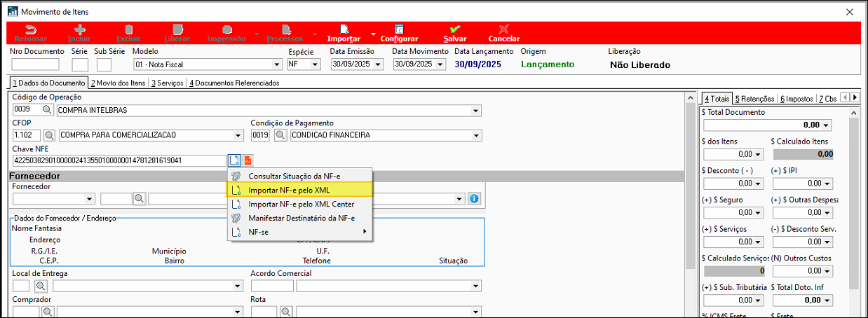Image resolution: width=868 pixels, height=318 pixels.
Task: Expand the COMPRA INTELBRAS operation dropdown
Action: 476,110
